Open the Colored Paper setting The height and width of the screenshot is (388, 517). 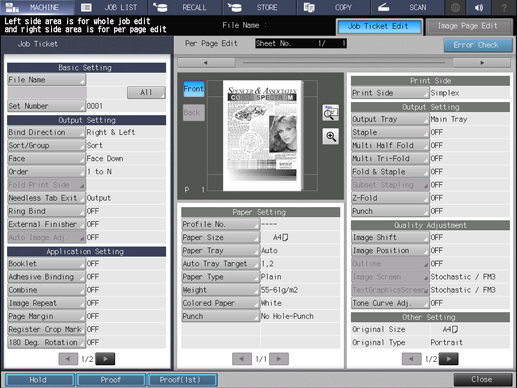tap(220, 303)
